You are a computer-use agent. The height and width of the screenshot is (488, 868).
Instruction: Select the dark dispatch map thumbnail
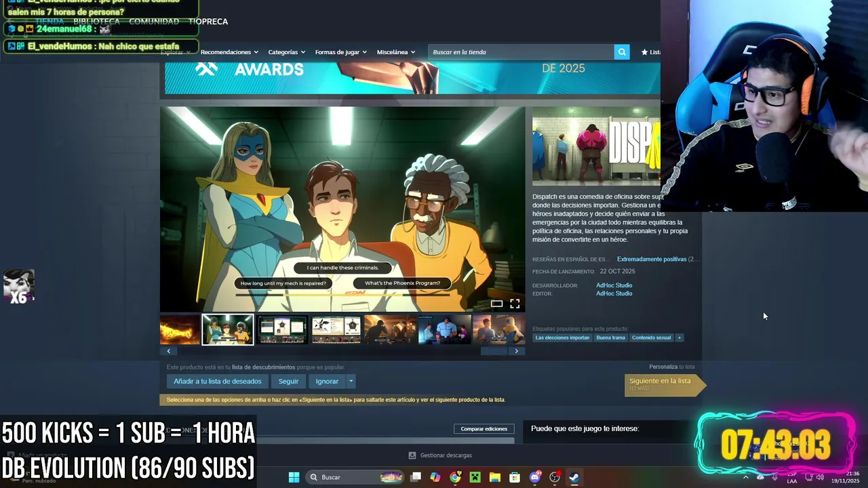click(282, 329)
